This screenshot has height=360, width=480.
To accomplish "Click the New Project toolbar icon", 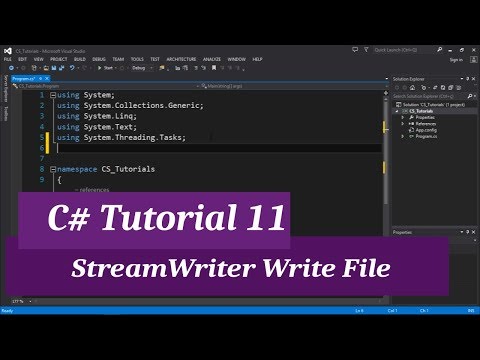I will tap(34, 68).
